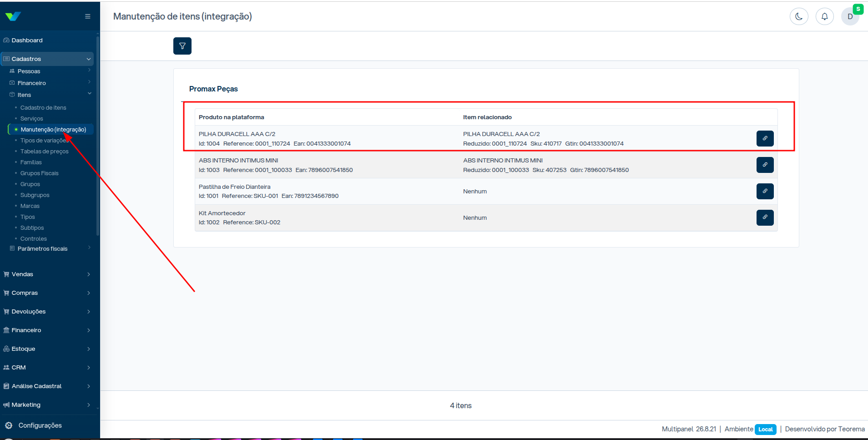
Task: Click the Promax Peças heading
Action: pos(213,89)
